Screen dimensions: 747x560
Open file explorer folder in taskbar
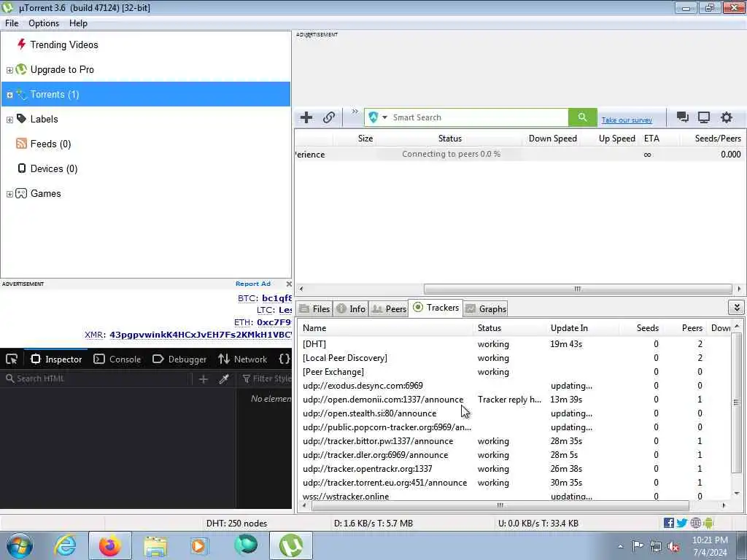[x=155, y=547]
